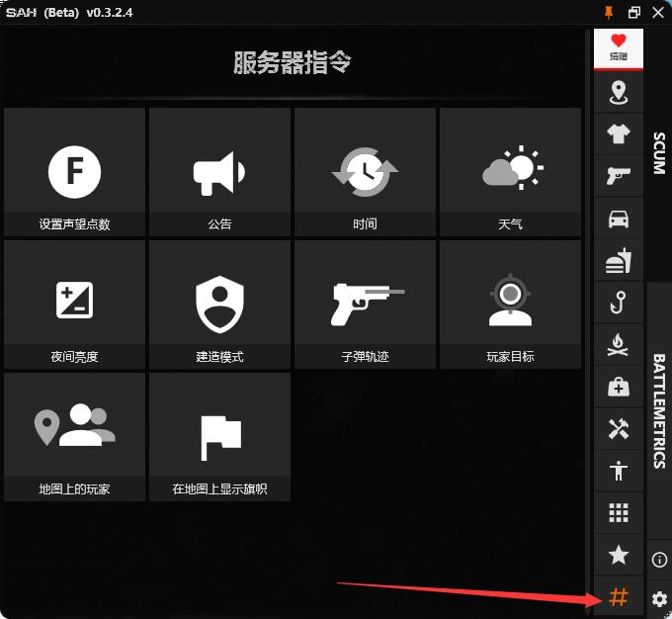672x619 pixels.
Task: Open the hammer and wrench tools icon
Action: (619, 429)
